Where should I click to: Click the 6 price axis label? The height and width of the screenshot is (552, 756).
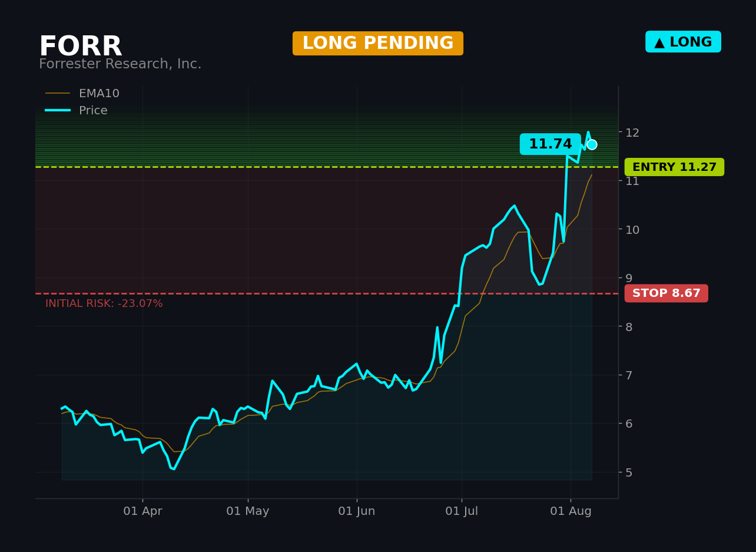[629, 424]
